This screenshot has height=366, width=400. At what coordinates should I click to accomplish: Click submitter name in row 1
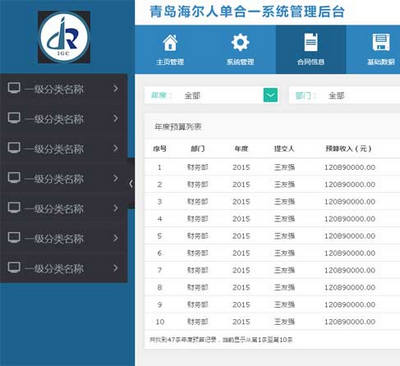click(284, 167)
